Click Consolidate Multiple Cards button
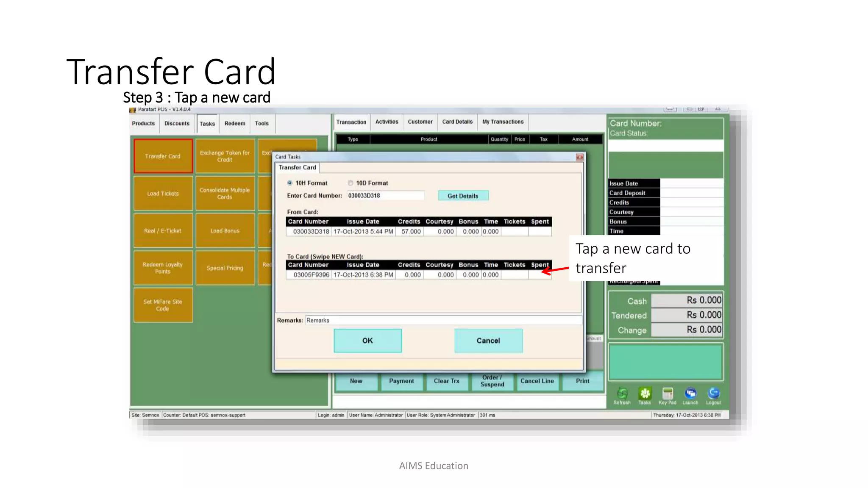The image size is (868, 488). 225,194
